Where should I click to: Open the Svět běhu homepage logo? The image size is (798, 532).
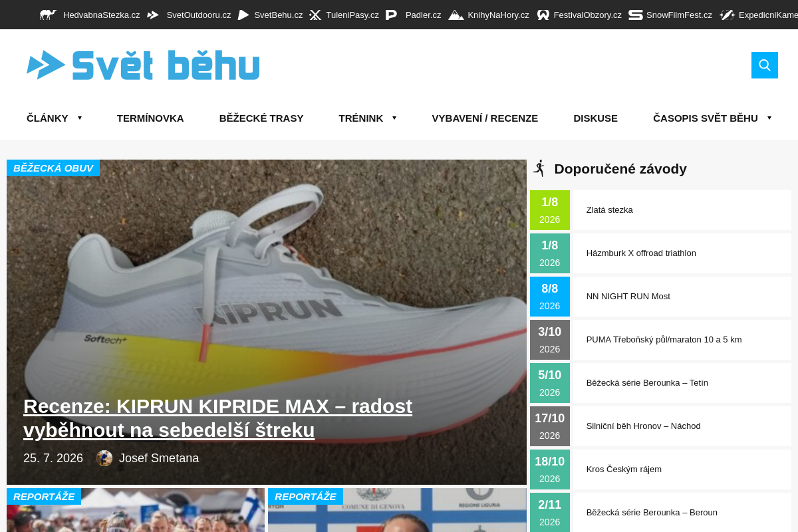(143, 65)
